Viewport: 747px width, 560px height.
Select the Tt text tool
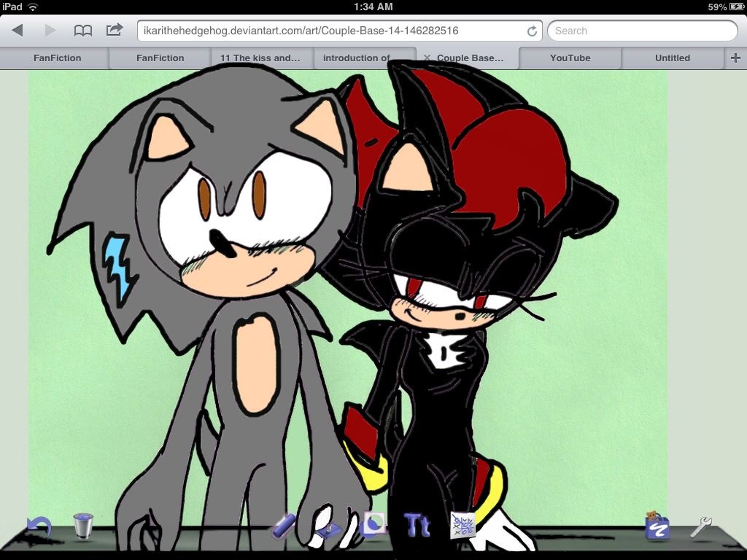pos(417,525)
